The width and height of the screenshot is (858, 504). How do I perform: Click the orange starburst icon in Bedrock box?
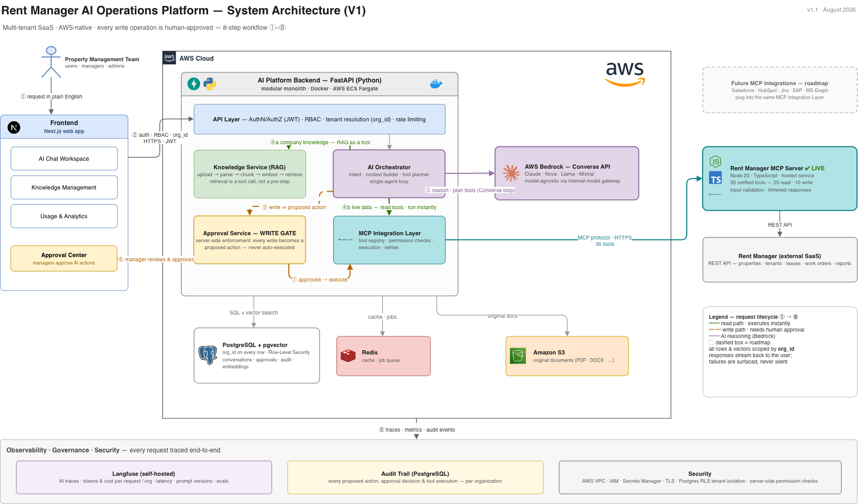(x=511, y=173)
